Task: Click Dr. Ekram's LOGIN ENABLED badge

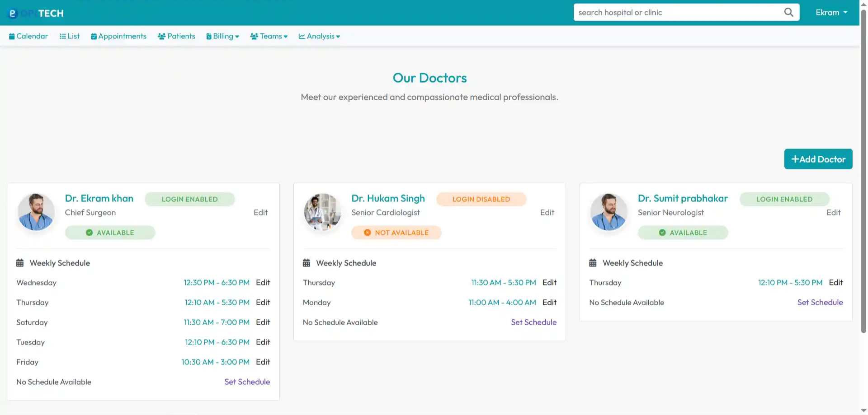Action: 190,199
